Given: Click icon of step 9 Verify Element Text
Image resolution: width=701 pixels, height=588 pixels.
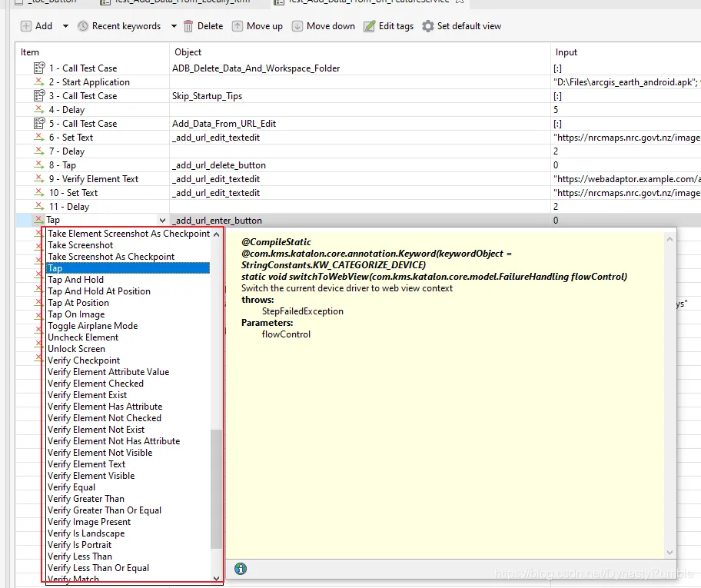Looking at the screenshot, I should point(39,179).
